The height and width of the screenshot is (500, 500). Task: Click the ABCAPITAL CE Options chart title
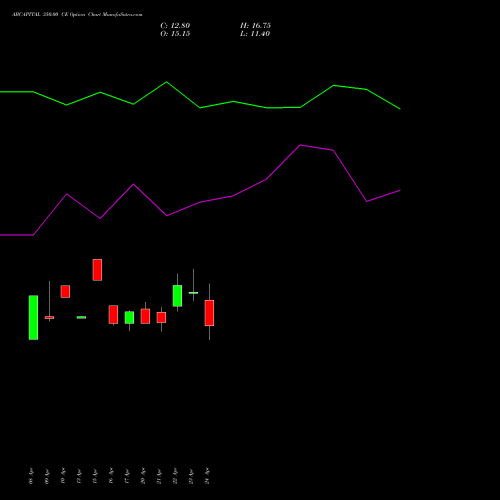pyautogui.click(x=77, y=15)
